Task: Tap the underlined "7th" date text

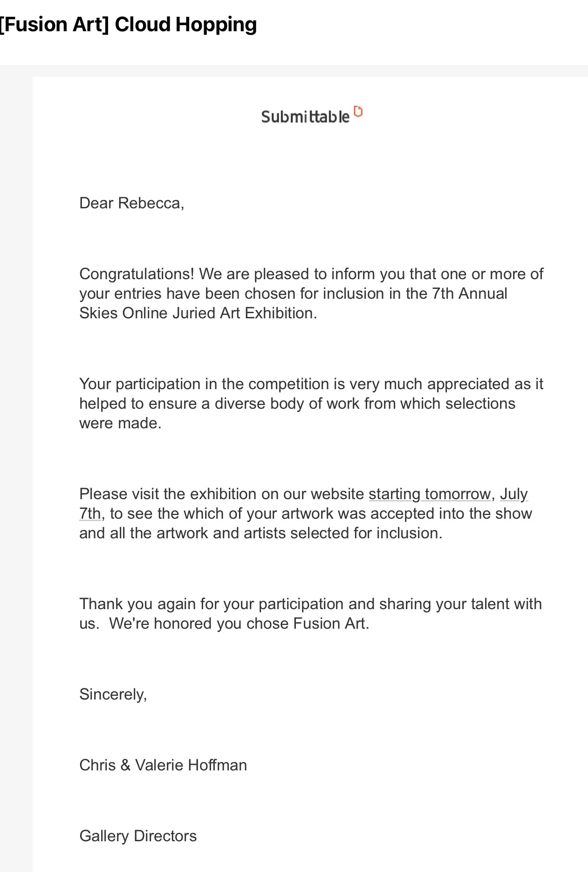Action: tap(89, 513)
